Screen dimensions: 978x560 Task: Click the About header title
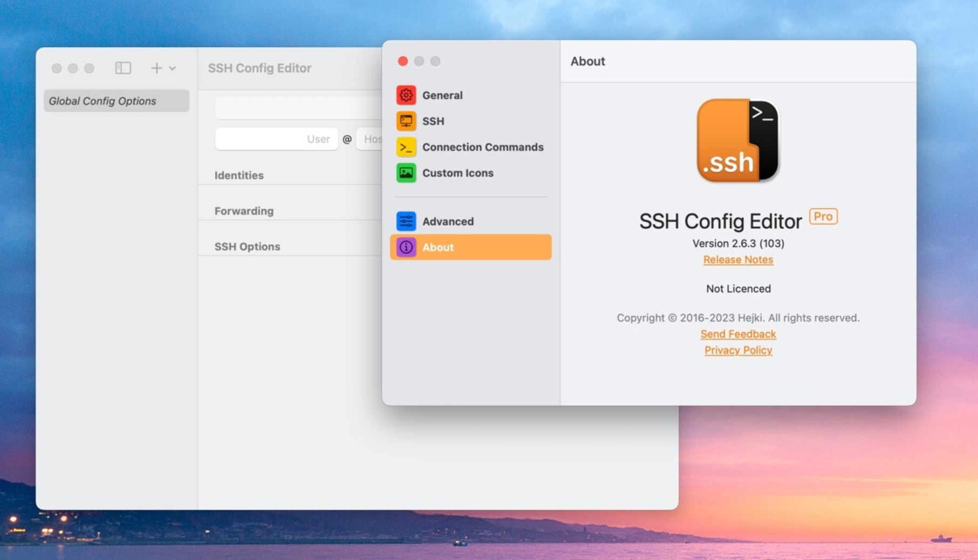pos(587,62)
